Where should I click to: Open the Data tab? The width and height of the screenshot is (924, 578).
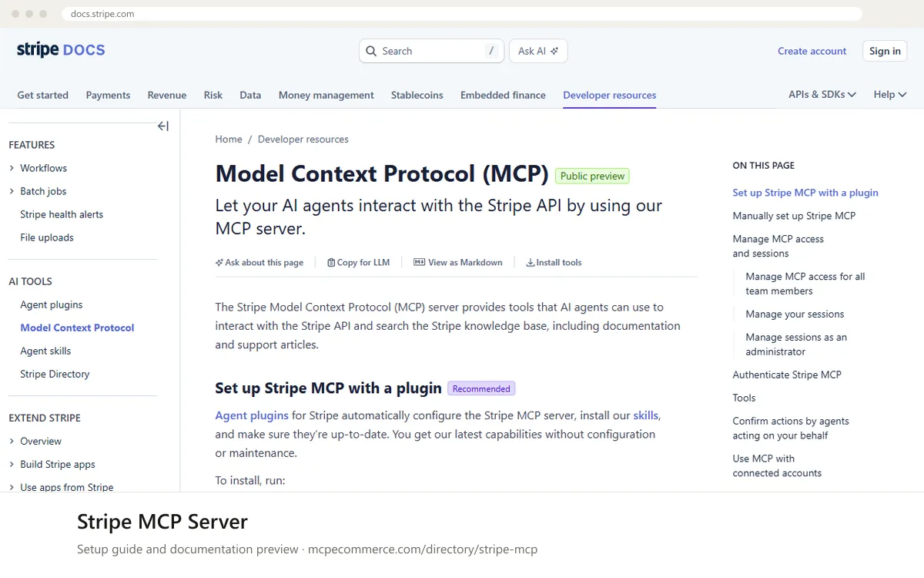tap(250, 96)
